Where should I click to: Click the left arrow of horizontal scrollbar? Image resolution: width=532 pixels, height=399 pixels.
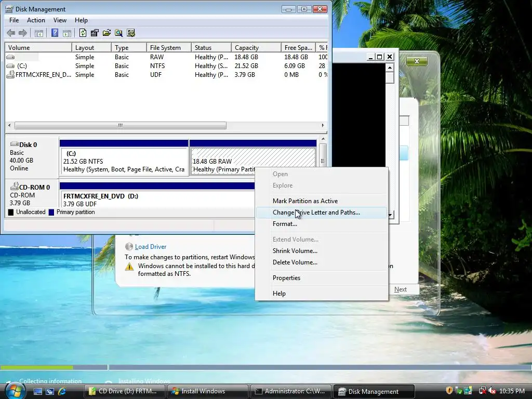(9, 126)
